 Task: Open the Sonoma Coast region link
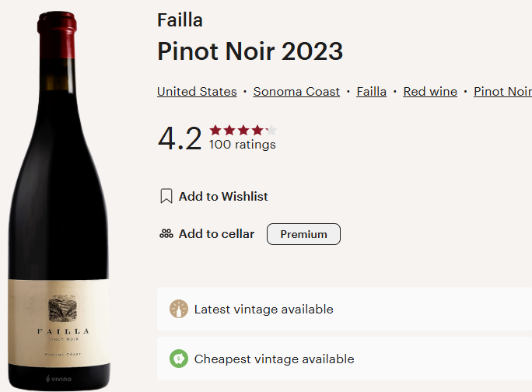coord(296,92)
